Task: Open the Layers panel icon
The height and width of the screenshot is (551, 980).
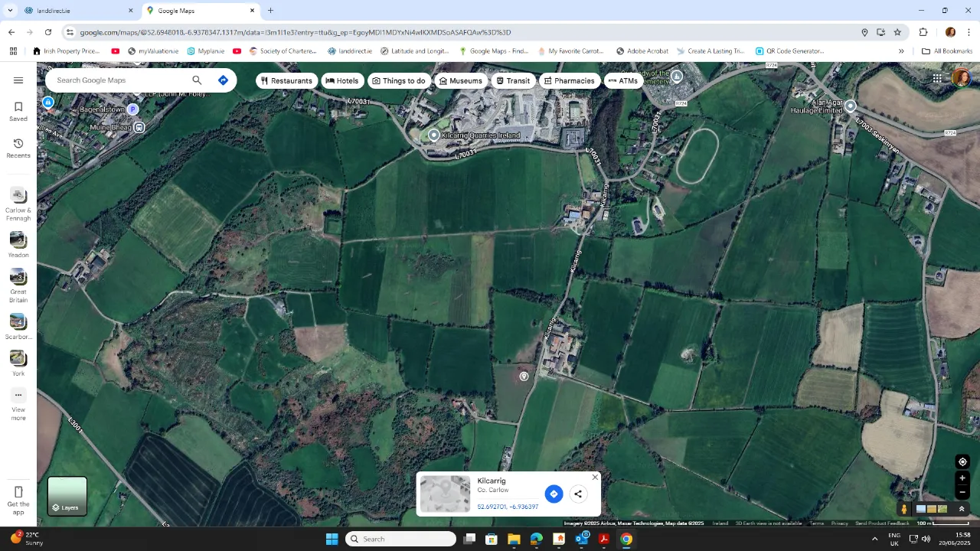Action: click(67, 495)
